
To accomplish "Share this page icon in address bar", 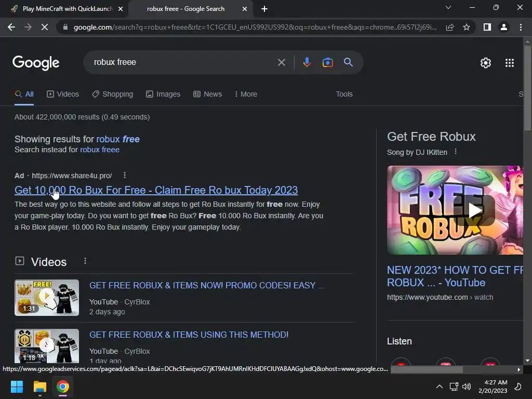I will click(x=450, y=27).
